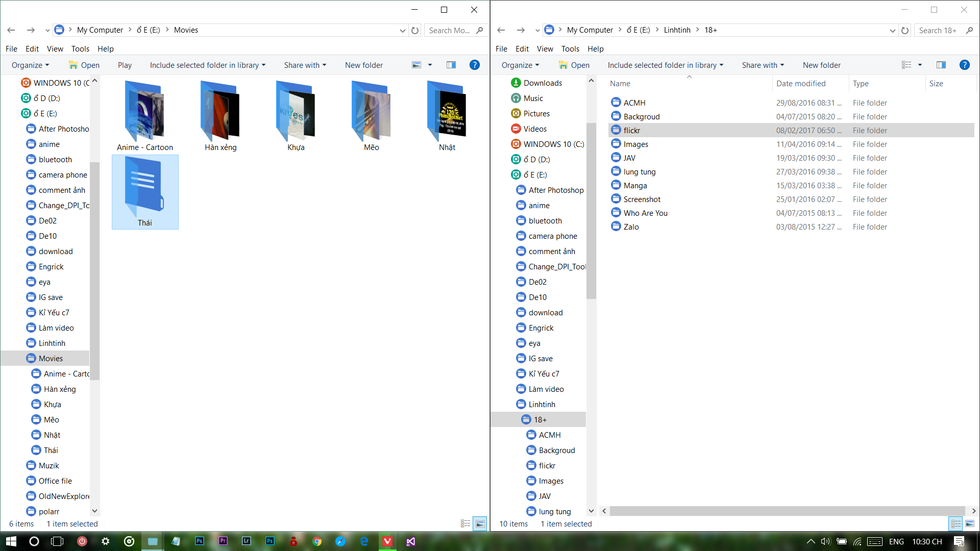Viewport: 980px width, 551px height.
Task: Go back in right window
Action: pyautogui.click(x=501, y=30)
